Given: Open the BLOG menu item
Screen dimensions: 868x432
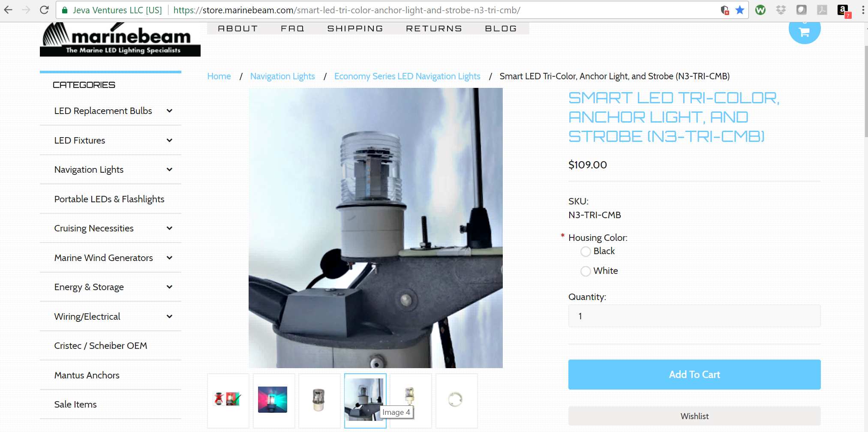Looking at the screenshot, I should (501, 28).
